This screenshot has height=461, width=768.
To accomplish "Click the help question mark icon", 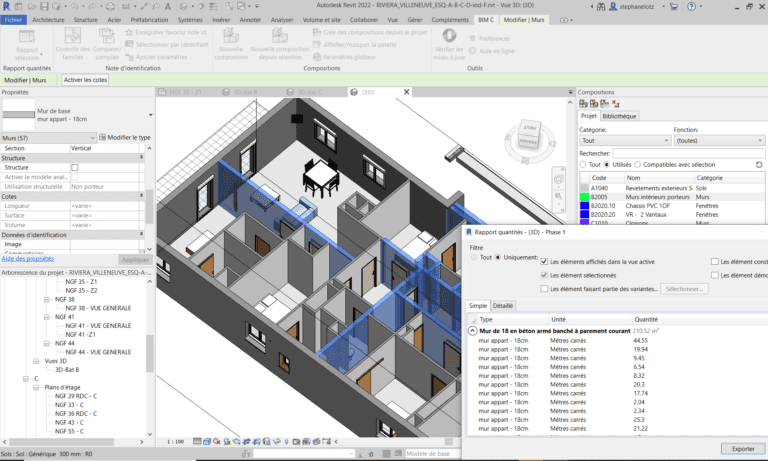I will [691, 6].
